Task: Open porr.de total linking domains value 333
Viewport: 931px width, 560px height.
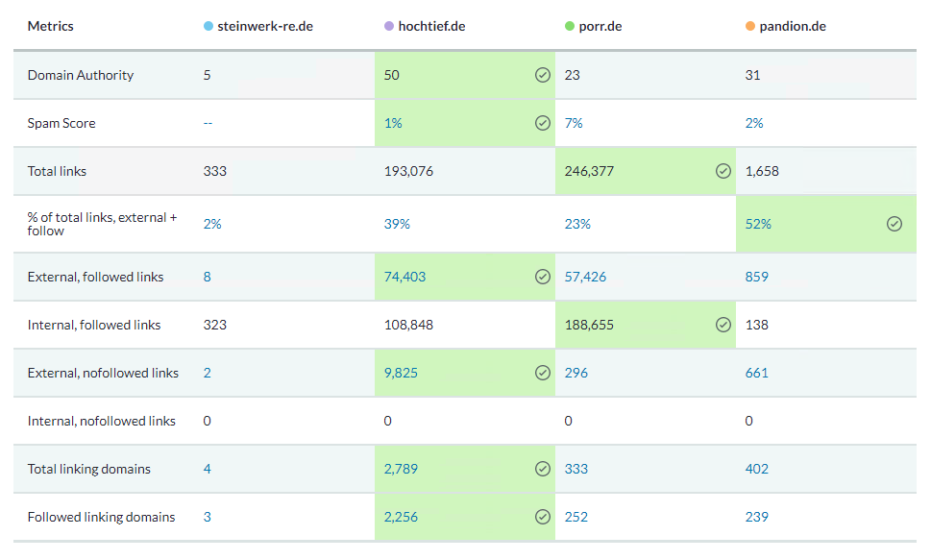Action: [576, 469]
